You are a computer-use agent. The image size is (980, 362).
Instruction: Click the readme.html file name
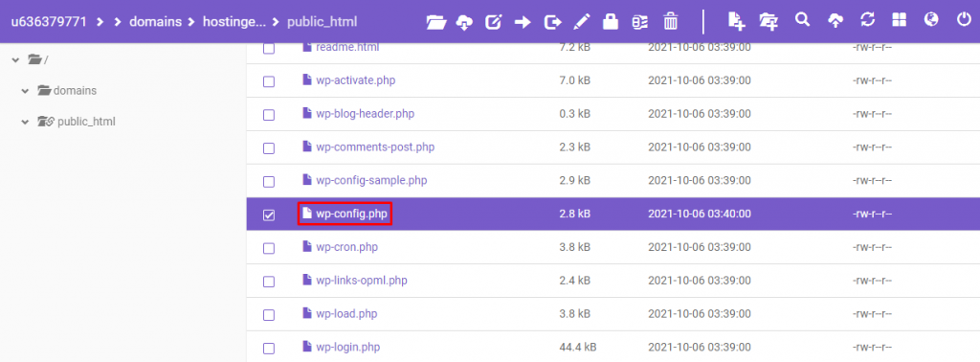(x=347, y=47)
